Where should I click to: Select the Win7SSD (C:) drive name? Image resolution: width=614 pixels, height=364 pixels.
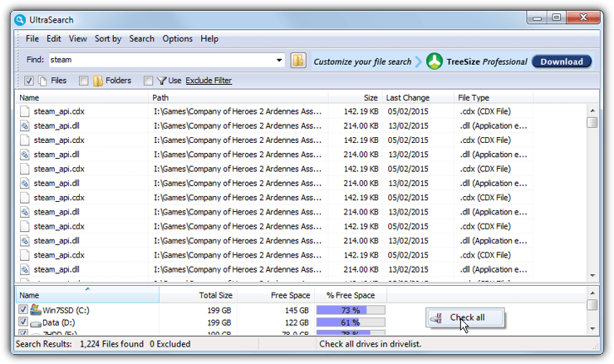(x=66, y=310)
